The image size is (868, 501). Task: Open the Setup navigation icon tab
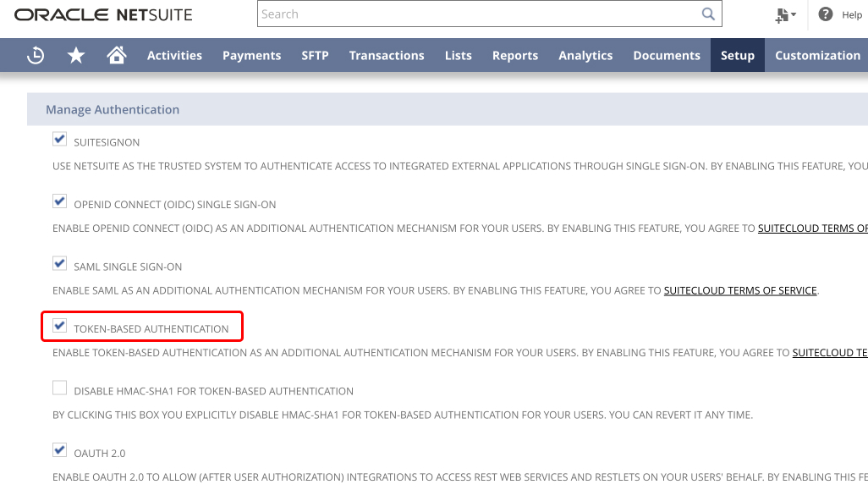click(x=737, y=55)
